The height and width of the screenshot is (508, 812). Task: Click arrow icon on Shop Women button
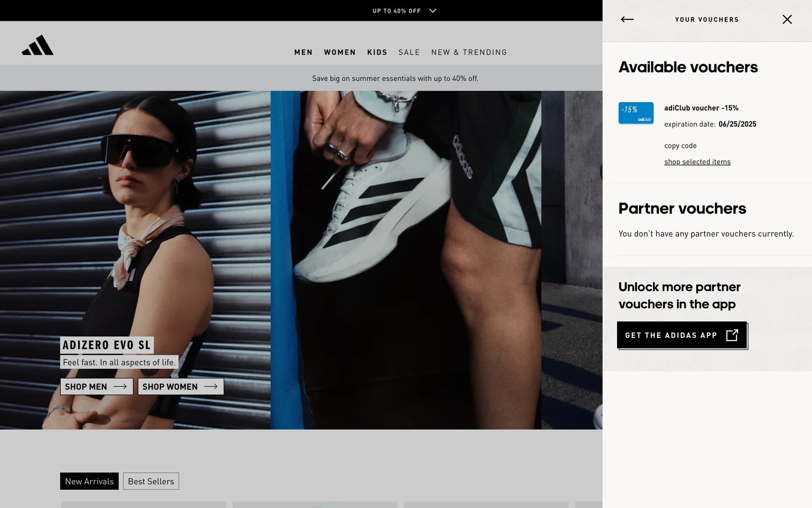tap(211, 387)
